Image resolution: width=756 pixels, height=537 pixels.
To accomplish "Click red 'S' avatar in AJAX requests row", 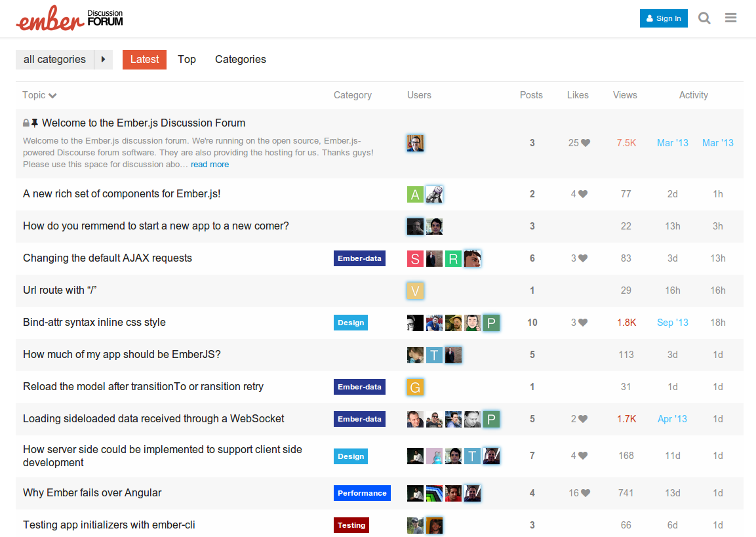I will [415, 259].
